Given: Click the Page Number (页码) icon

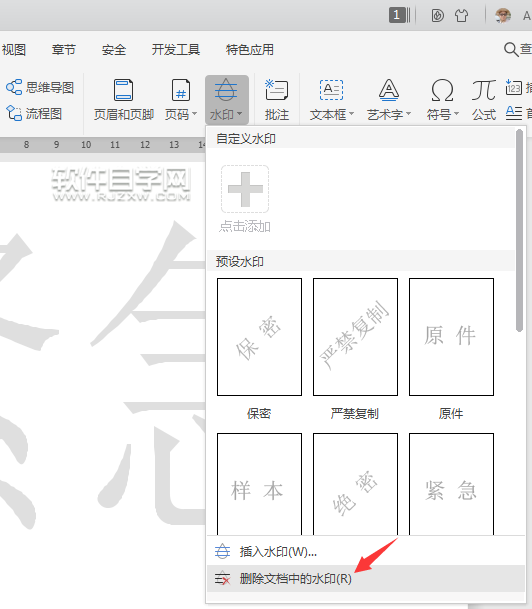Looking at the screenshot, I should 181,90.
